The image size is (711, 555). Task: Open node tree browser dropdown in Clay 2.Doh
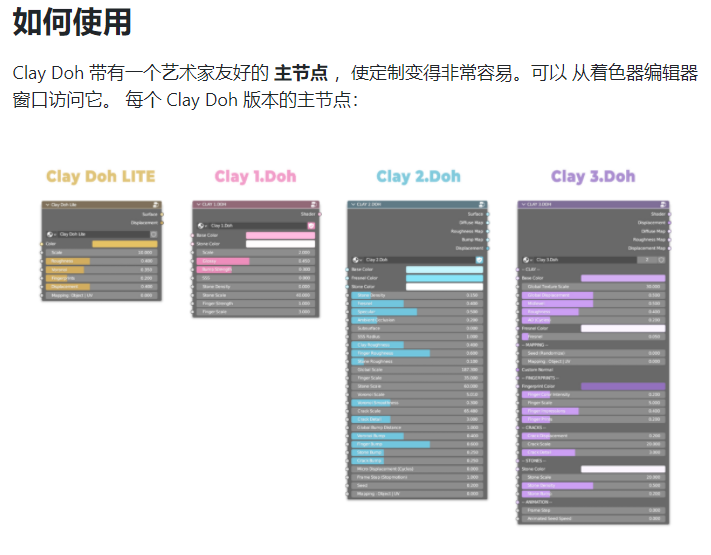(x=357, y=259)
